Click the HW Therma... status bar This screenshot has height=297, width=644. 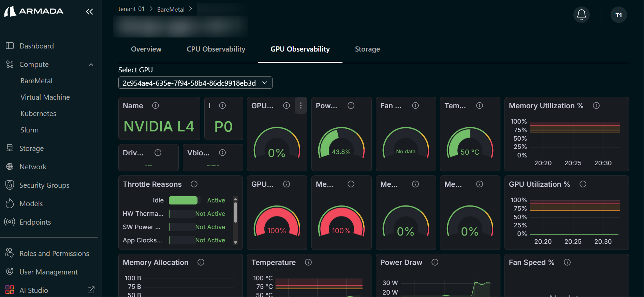pyautogui.click(x=182, y=214)
